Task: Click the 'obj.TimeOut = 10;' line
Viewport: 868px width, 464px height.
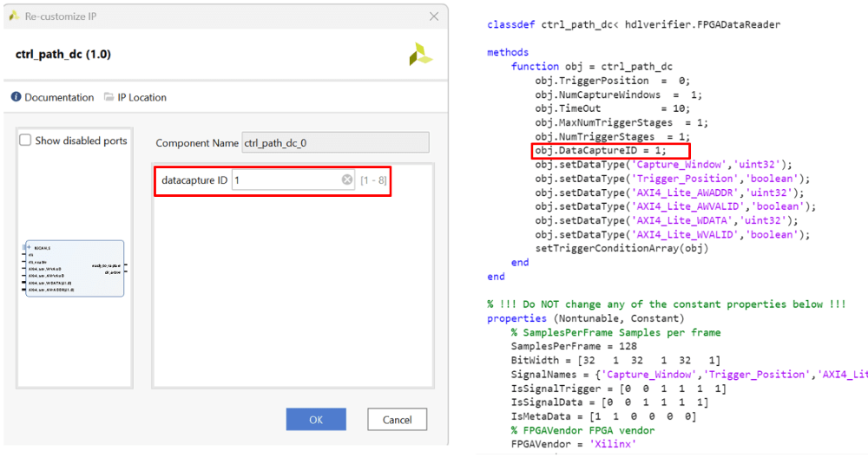Action: 612,108
